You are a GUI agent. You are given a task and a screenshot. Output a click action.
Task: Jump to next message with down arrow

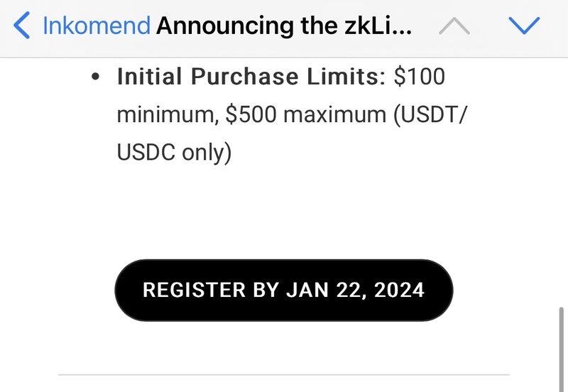click(x=525, y=26)
